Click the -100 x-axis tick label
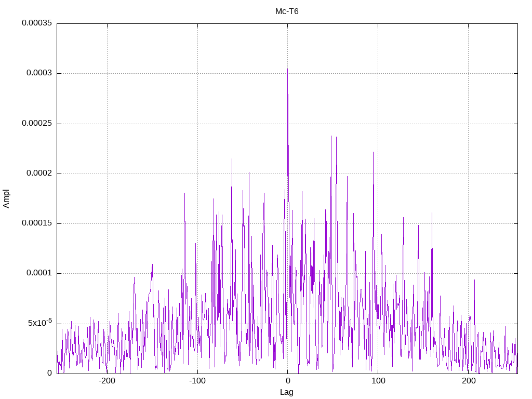532x399 pixels. tap(197, 381)
